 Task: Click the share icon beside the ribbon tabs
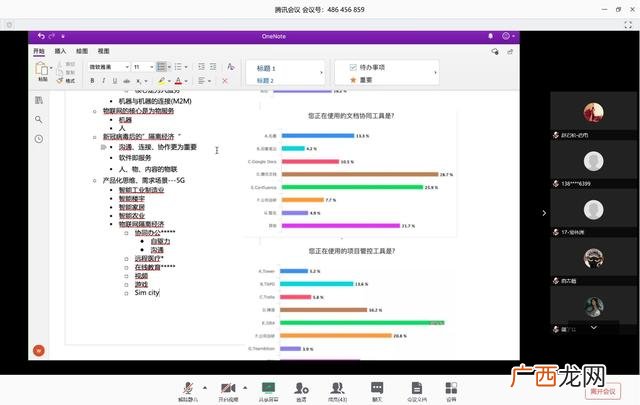tap(510, 51)
